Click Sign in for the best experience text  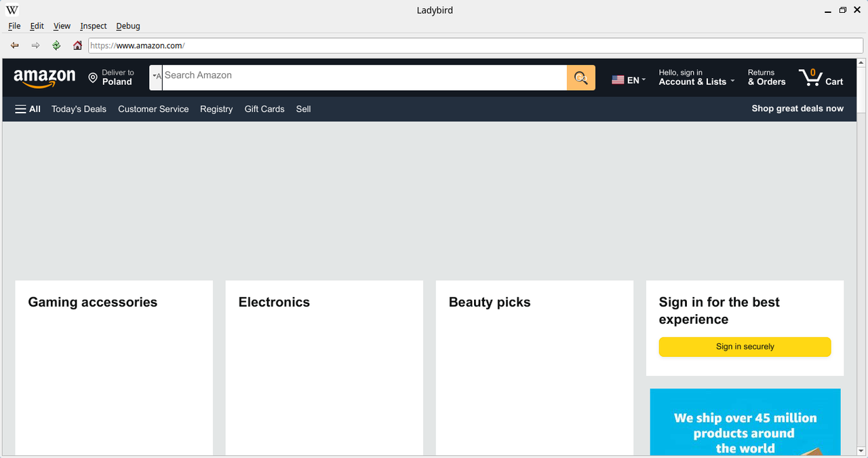click(719, 311)
